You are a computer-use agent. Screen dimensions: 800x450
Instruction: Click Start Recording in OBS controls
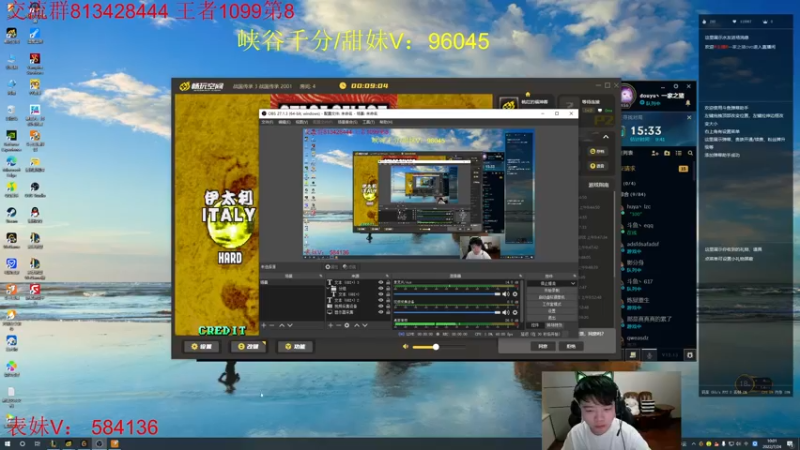click(x=552, y=290)
